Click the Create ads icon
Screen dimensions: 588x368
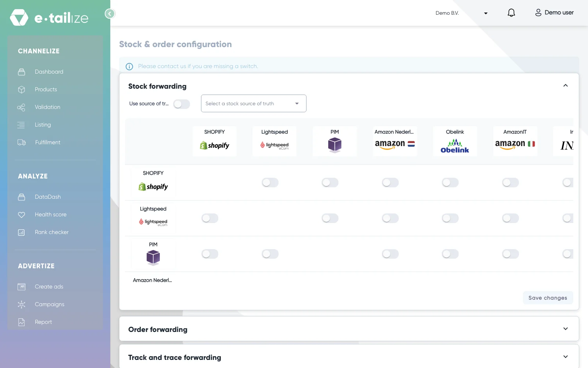[x=22, y=287]
